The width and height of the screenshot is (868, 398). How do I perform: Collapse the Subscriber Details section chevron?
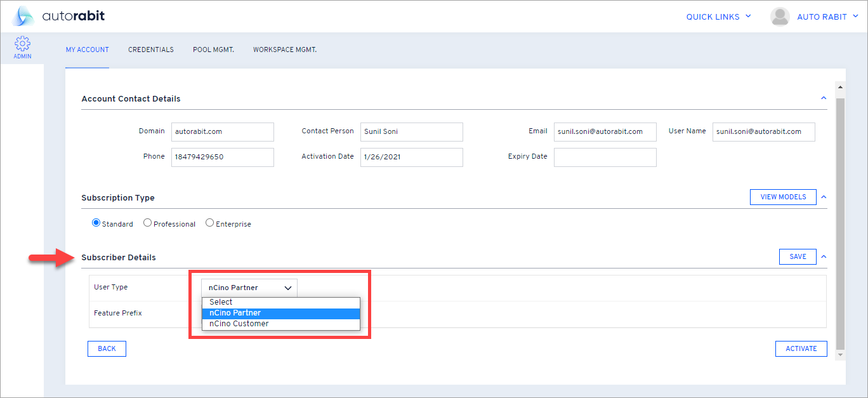[x=824, y=257]
